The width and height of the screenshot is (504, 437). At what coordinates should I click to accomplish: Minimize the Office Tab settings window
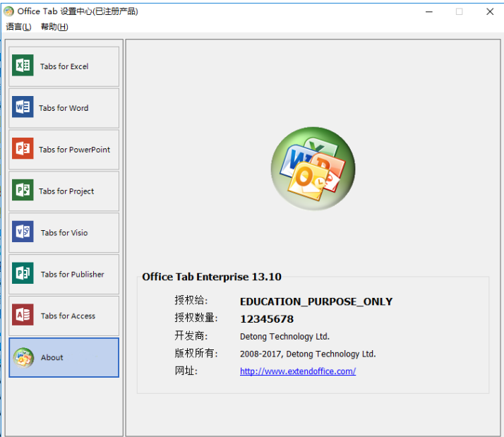click(429, 12)
